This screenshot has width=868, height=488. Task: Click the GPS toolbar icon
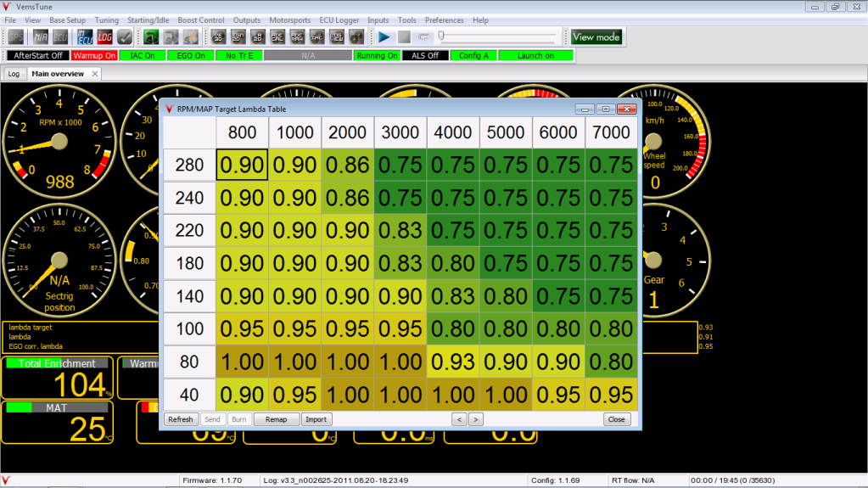click(15, 36)
